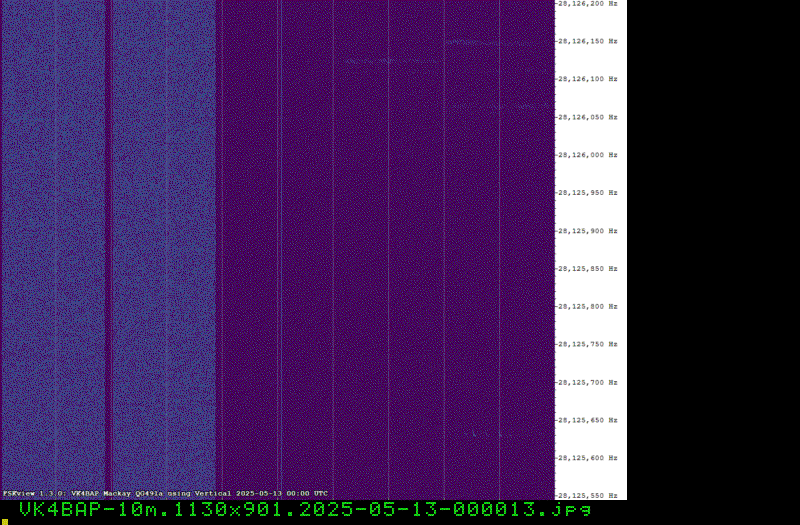800x525 pixels.
Task: Click the 28,125,650 Hz frequency label
Action: pyautogui.click(x=588, y=420)
